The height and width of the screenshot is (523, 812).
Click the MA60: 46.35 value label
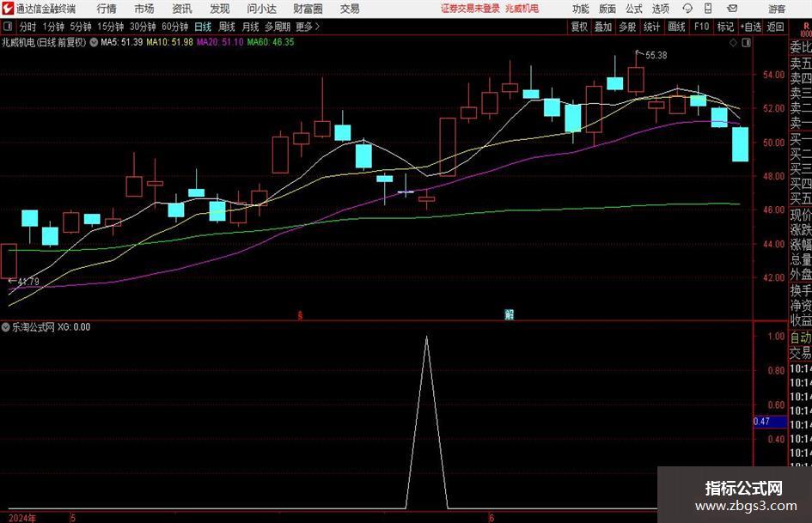(271, 42)
